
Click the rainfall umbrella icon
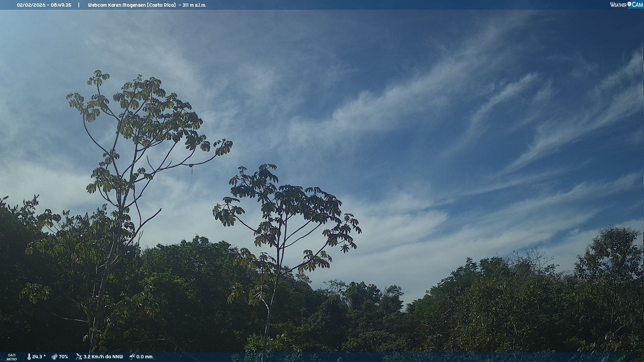pos(132,357)
